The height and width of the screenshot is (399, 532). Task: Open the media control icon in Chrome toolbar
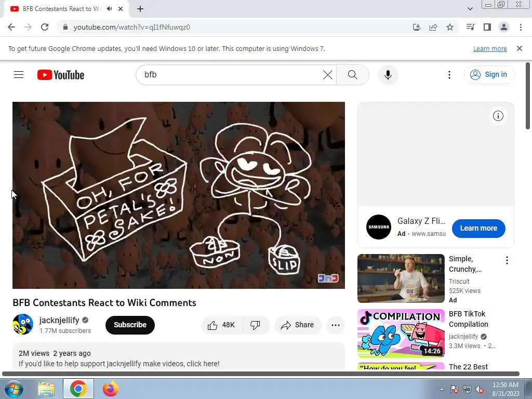[x=470, y=27]
